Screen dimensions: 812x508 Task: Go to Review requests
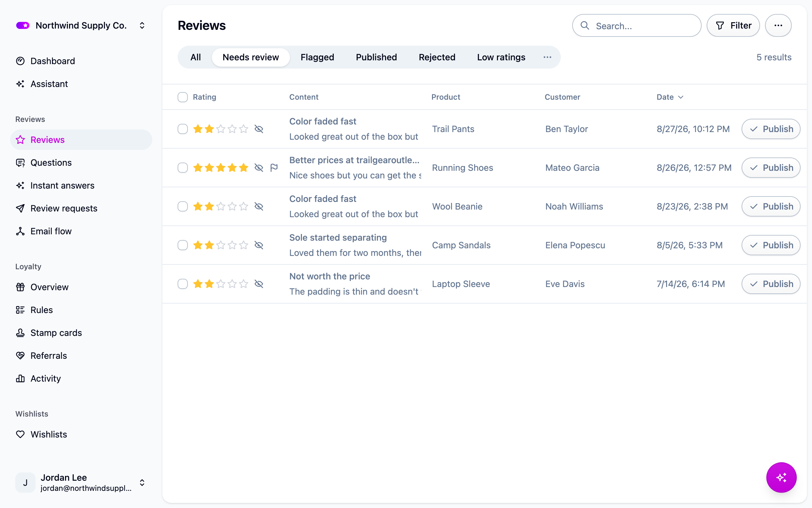click(x=81, y=208)
